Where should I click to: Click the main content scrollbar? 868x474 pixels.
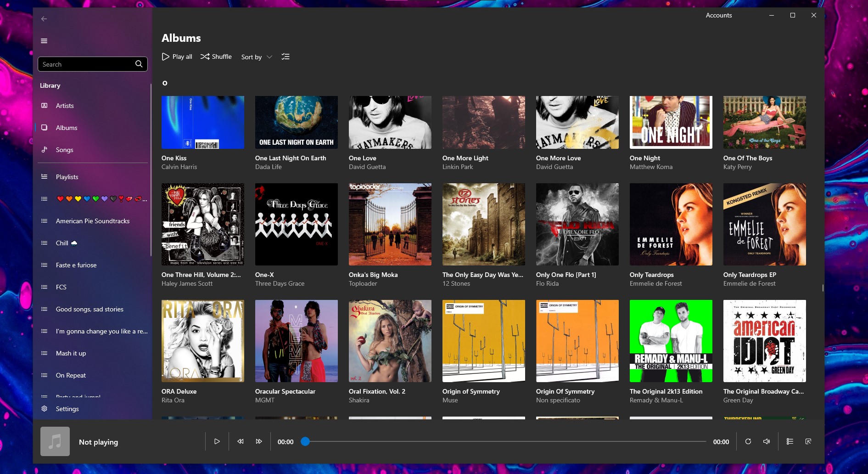pos(823,288)
